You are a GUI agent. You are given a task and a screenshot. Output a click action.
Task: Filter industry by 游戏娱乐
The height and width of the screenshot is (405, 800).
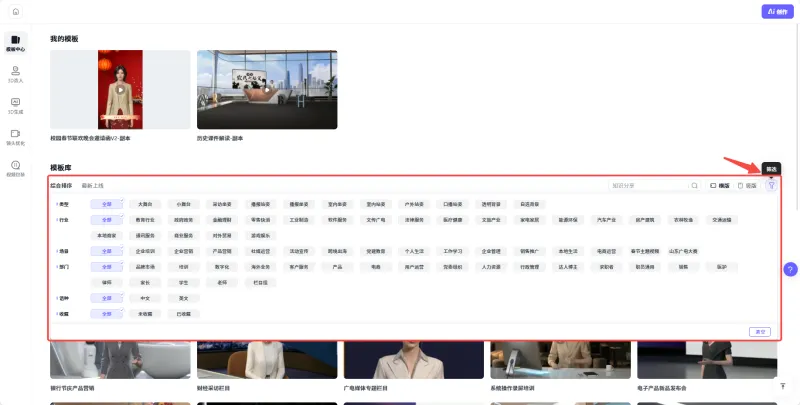coord(260,236)
